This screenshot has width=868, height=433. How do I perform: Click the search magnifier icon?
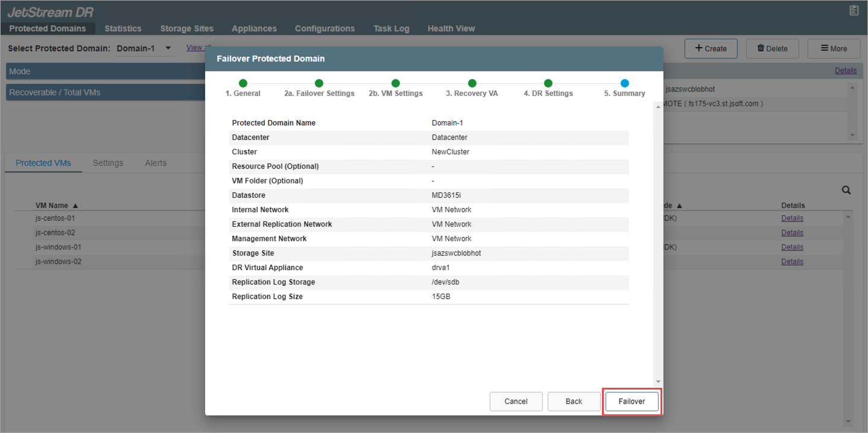846,190
